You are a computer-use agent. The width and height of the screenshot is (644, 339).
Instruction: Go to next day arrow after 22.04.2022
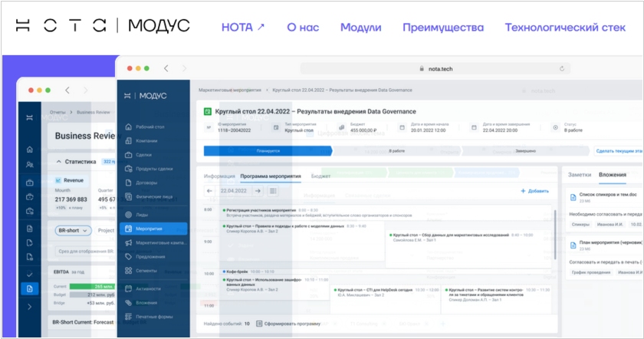coord(258,191)
